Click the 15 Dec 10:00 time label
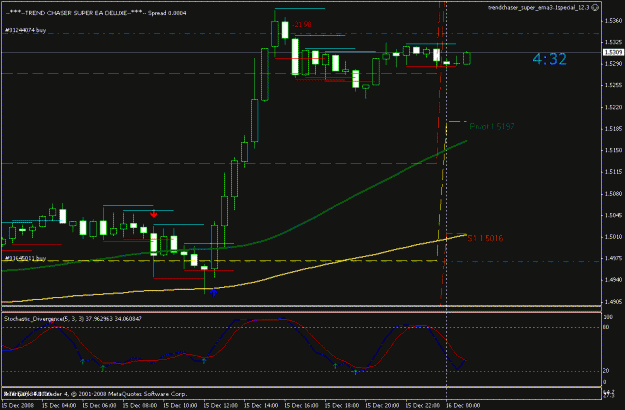The image size is (625, 410). click(x=180, y=406)
